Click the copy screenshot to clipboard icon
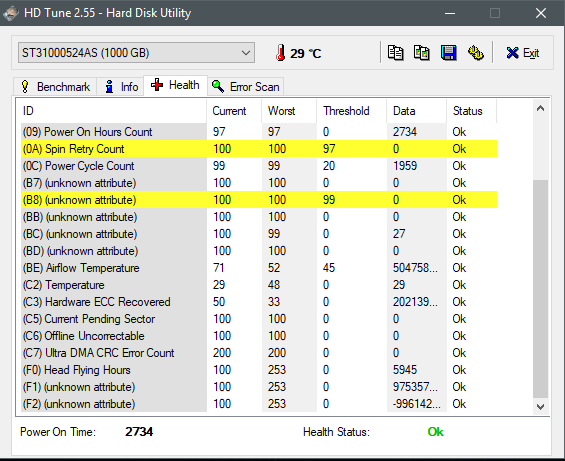565x461 pixels. coord(422,53)
